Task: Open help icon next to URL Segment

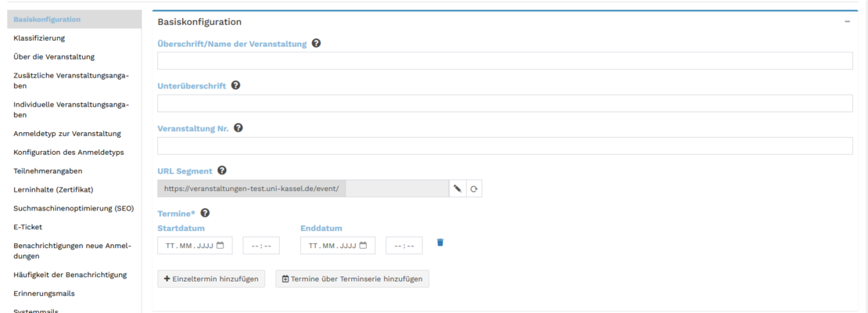Action: point(222,170)
